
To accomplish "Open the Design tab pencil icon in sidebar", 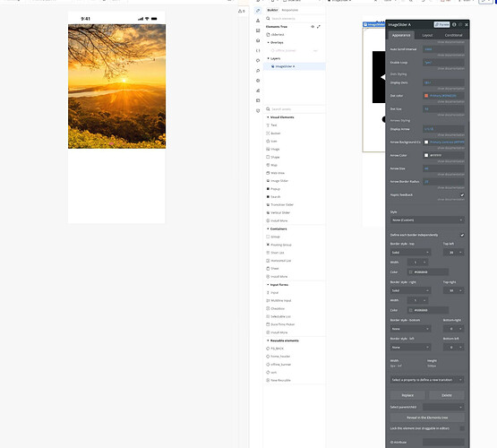I will click(258, 11).
